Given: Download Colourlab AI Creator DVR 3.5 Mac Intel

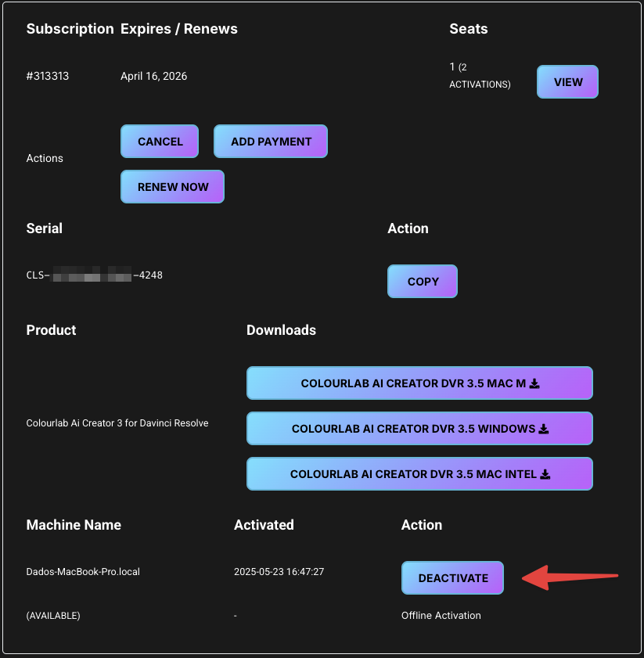Looking at the screenshot, I should click(x=419, y=474).
